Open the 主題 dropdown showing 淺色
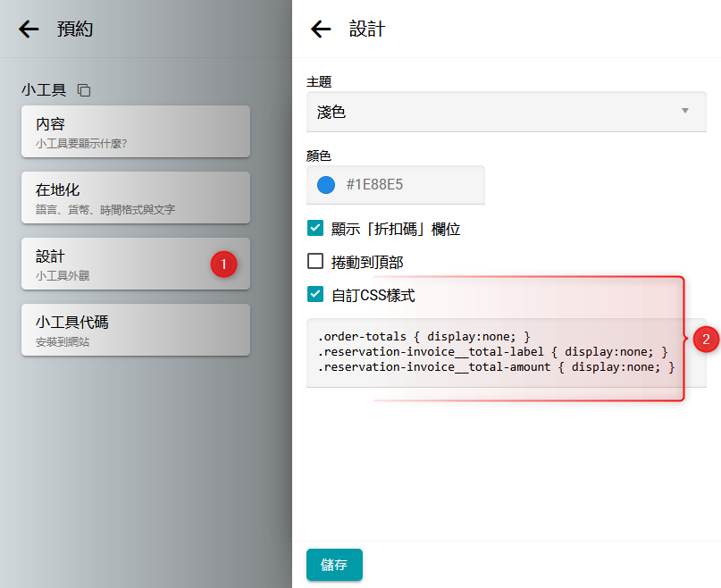Image resolution: width=721 pixels, height=588 pixels. 500,112
